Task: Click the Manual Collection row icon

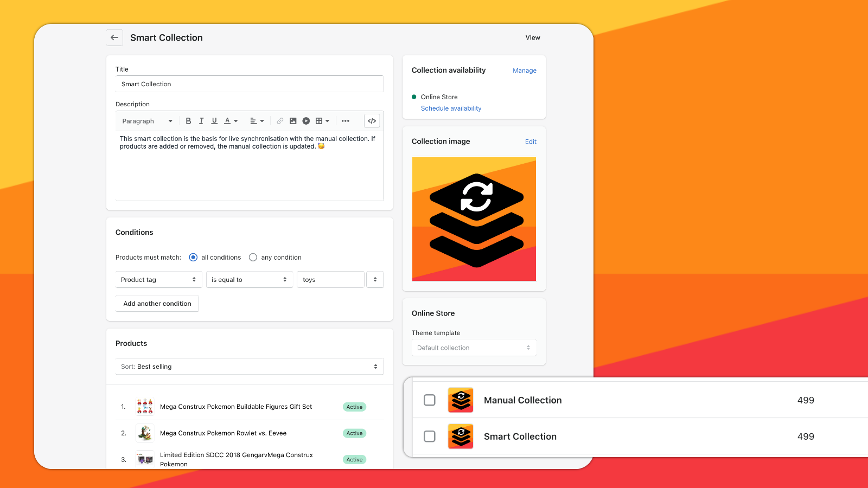Action: (461, 400)
